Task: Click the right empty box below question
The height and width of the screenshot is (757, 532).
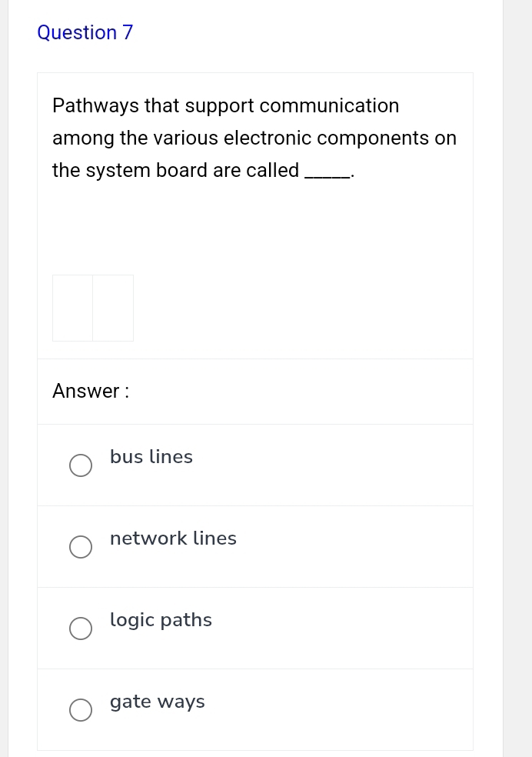Action: pyautogui.click(x=113, y=308)
